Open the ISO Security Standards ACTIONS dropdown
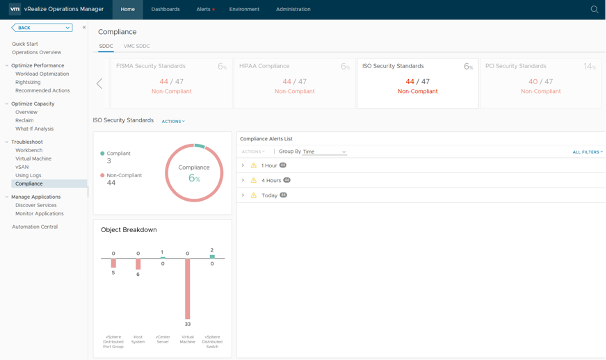 (x=173, y=121)
